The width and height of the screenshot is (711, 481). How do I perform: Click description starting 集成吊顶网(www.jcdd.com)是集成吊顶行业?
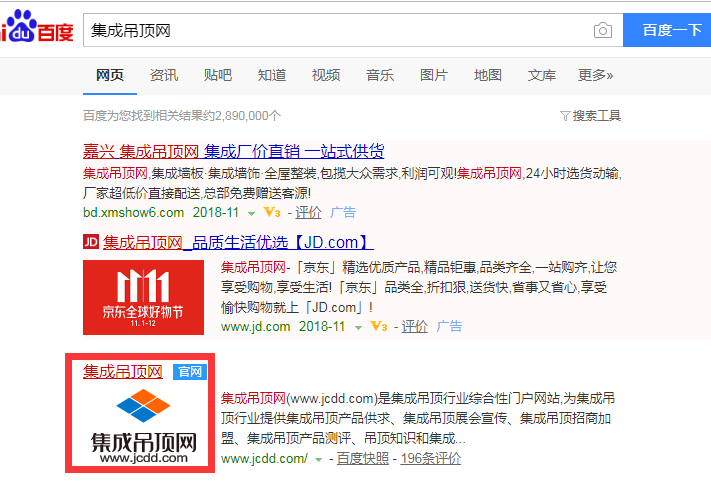tap(418, 418)
